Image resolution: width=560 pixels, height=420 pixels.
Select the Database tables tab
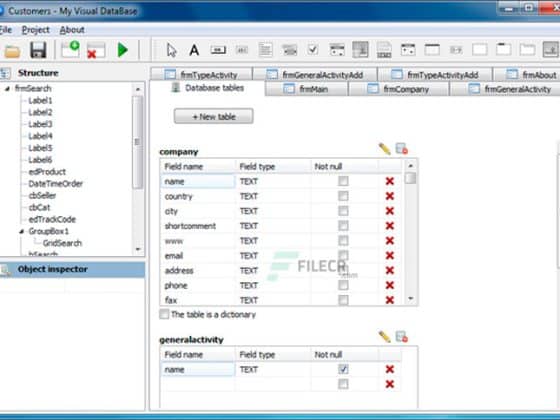pos(207,88)
